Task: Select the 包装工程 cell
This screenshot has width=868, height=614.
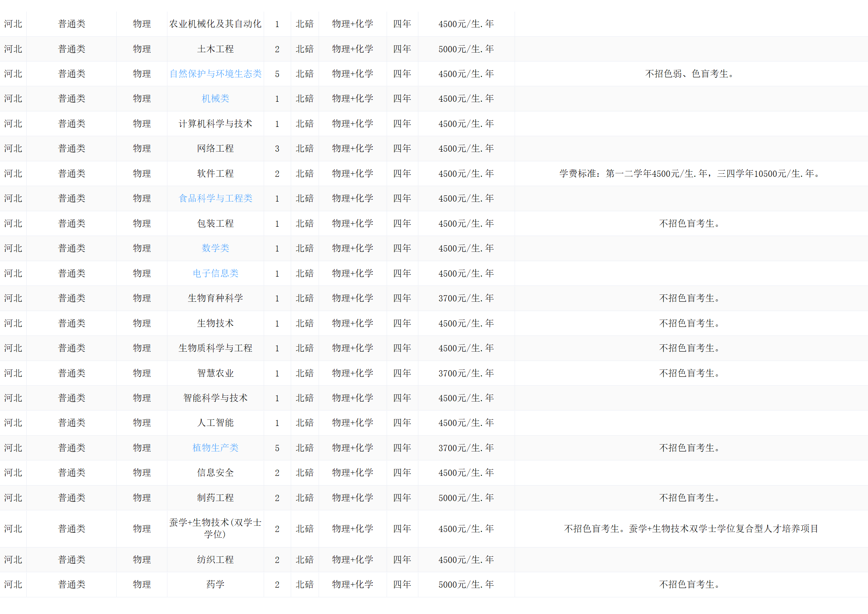Action: (215, 224)
